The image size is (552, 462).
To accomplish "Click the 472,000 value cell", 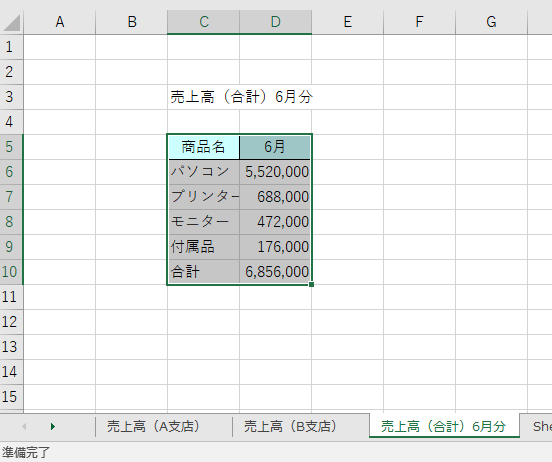I will 276,222.
